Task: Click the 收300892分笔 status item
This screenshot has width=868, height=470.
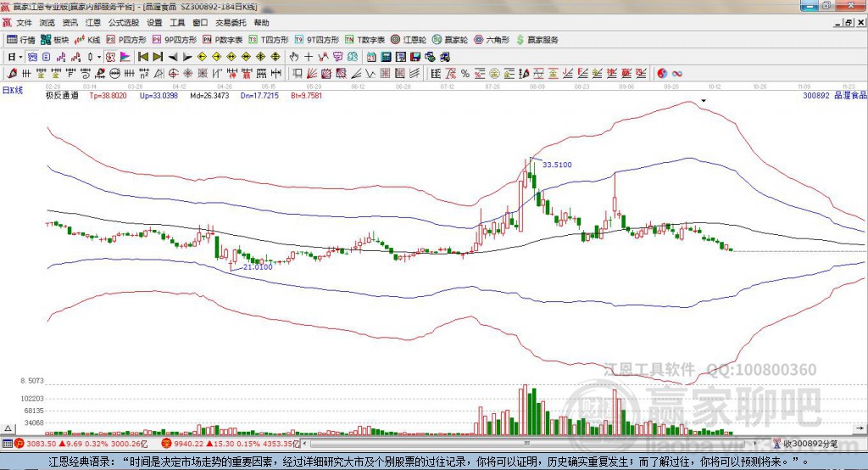Action: (806, 444)
